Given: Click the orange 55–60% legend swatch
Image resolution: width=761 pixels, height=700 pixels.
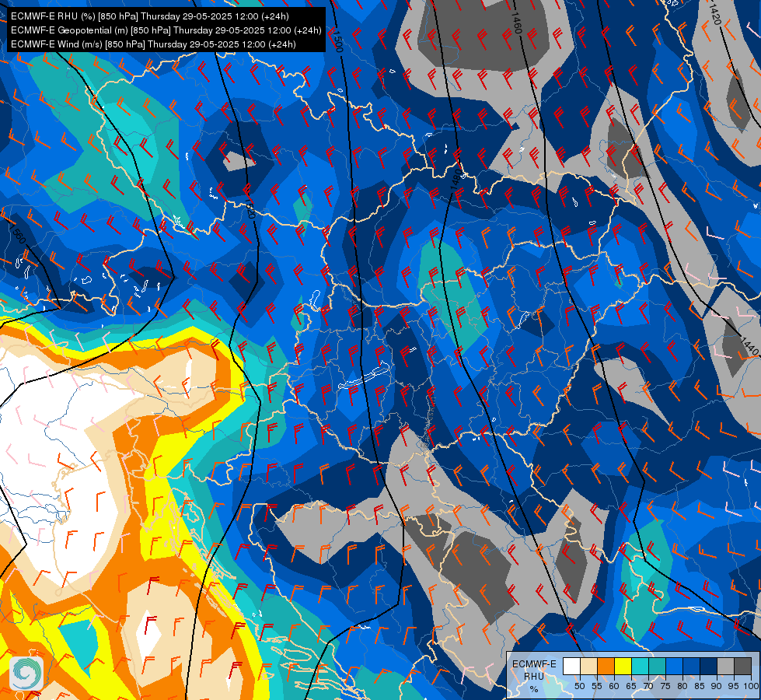Looking at the screenshot, I should pyautogui.click(x=606, y=666).
